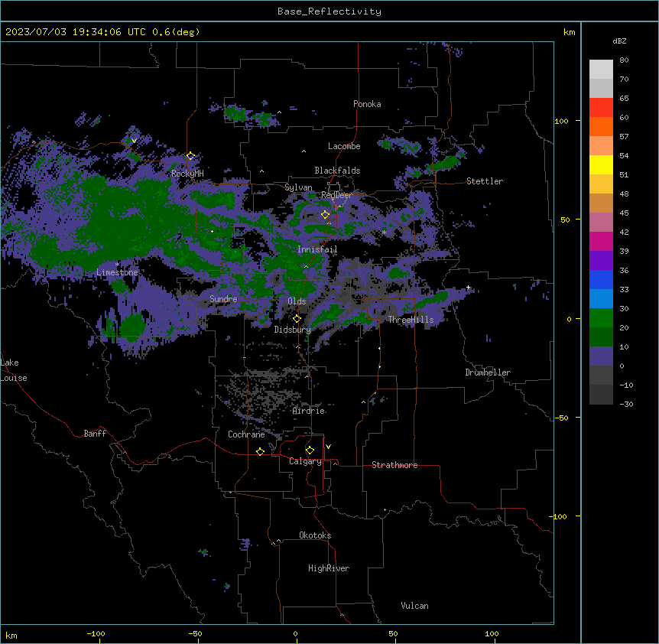Click the yellow V marker northwest of RockyMH
The height and width of the screenshot is (644, 659).
134,141
